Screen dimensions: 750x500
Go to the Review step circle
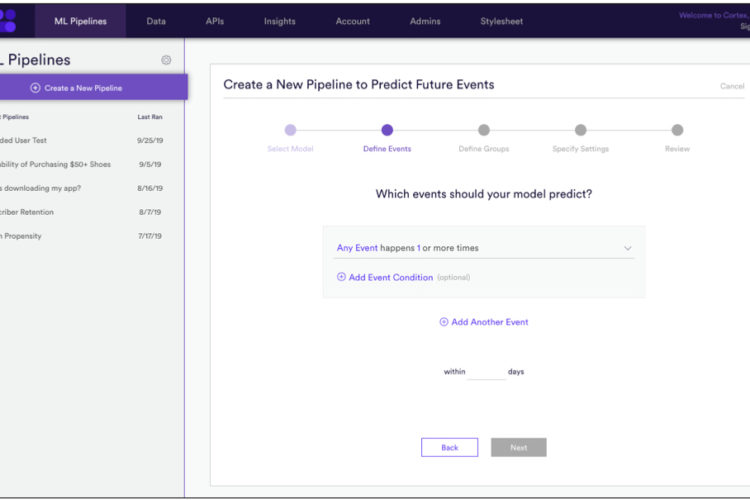[x=677, y=130]
